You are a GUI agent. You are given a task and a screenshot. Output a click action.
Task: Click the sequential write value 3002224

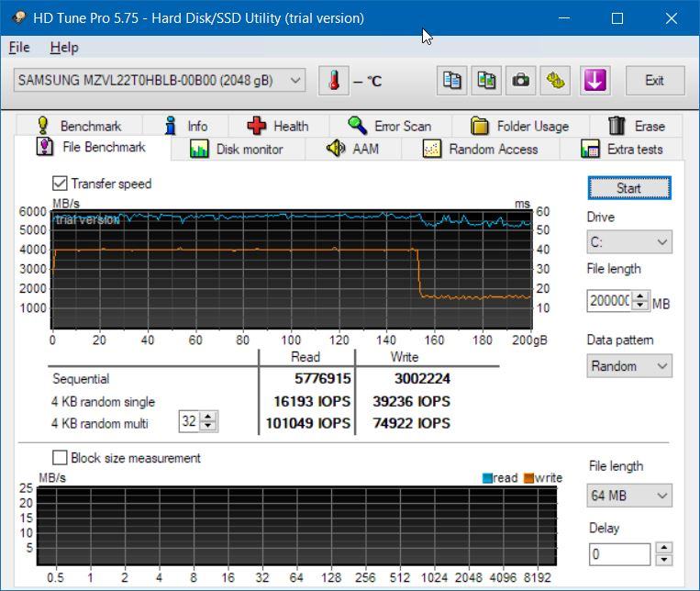click(422, 379)
